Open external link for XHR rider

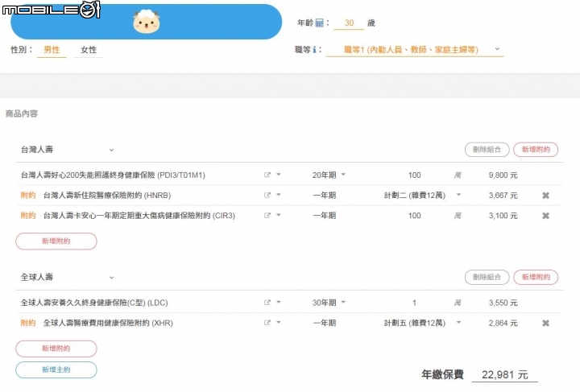[x=267, y=323]
